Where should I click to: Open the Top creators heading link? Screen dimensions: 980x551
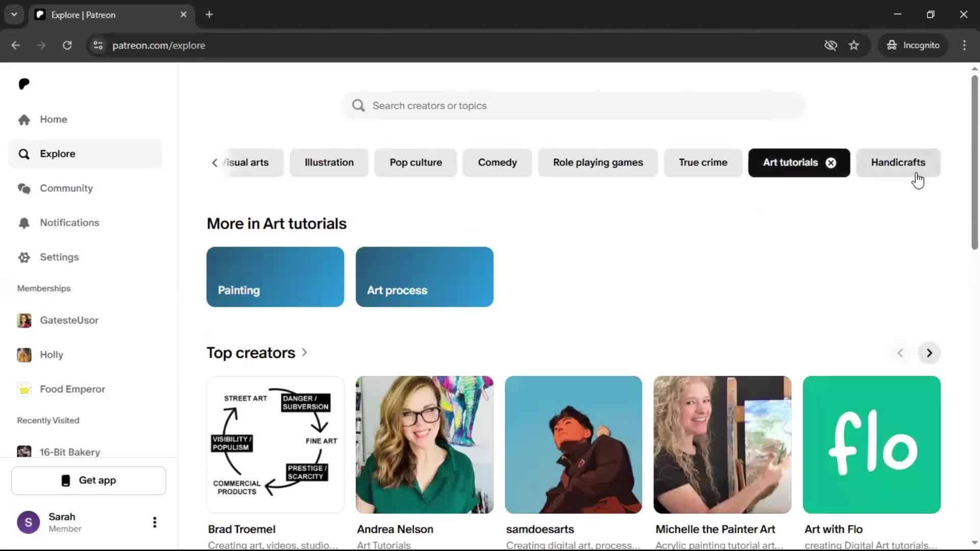[x=251, y=353]
